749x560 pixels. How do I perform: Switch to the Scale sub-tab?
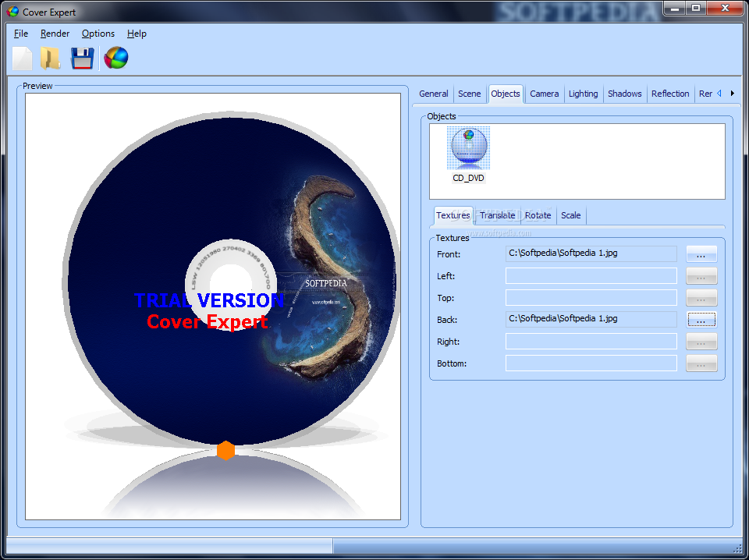tap(571, 215)
